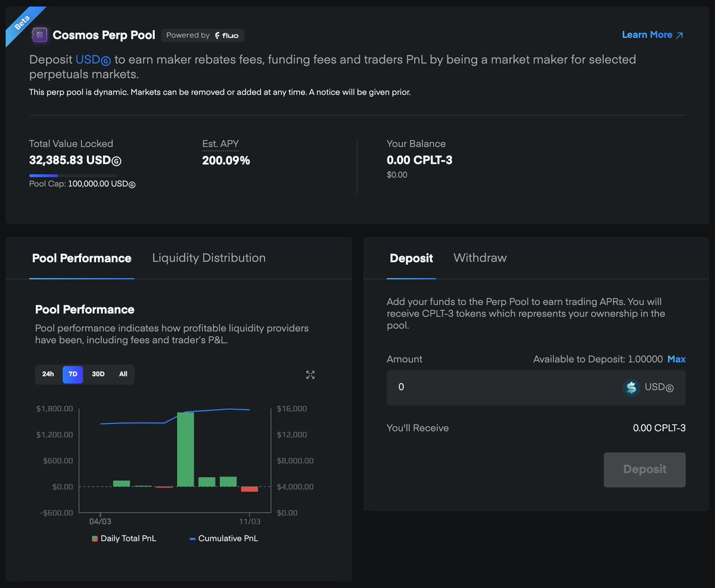Click the Powered by label
This screenshot has height=588, width=715.
point(188,35)
